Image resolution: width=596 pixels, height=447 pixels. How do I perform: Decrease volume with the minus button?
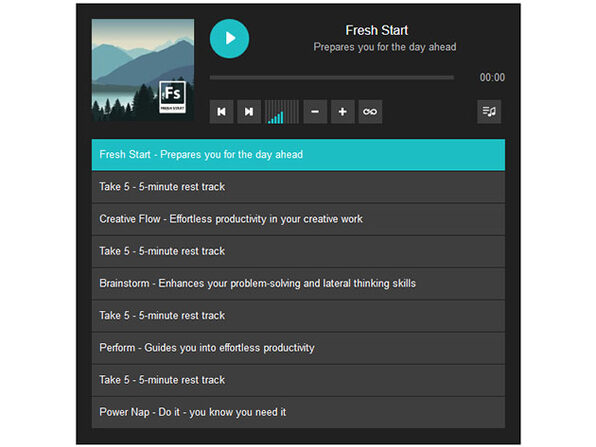click(x=315, y=112)
